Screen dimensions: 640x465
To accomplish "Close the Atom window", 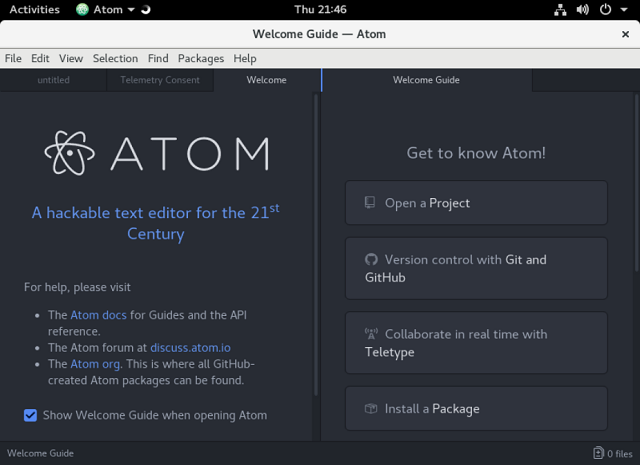I will (625, 34).
